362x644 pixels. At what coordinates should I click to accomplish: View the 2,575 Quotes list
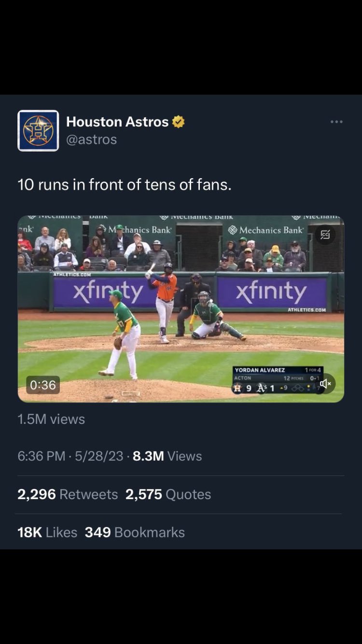point(168,494)
